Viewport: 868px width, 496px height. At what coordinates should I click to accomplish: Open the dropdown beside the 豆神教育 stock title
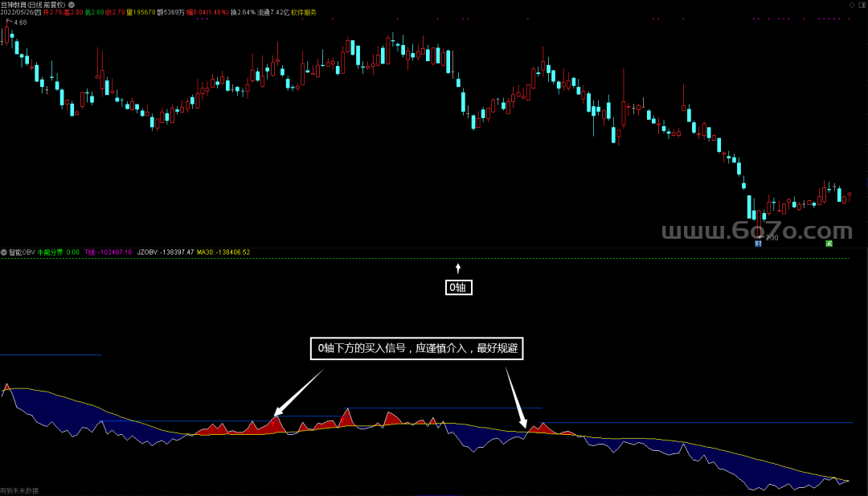[x=72, y=4]
